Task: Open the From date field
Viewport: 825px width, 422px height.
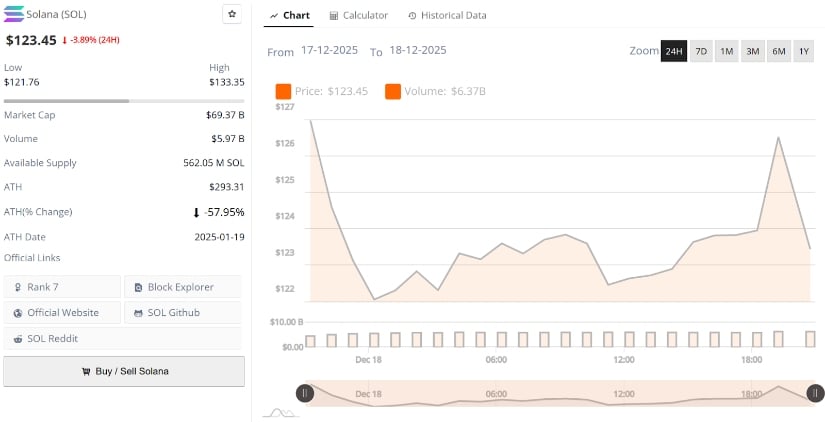Action: 330,50
